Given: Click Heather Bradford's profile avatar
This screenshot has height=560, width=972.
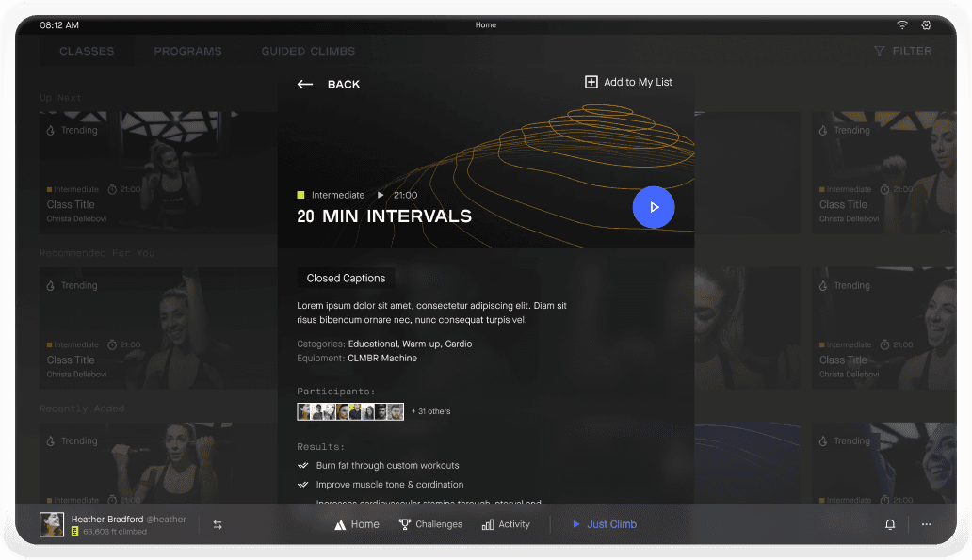Looking at the screenshot, I should click(52, 524).
